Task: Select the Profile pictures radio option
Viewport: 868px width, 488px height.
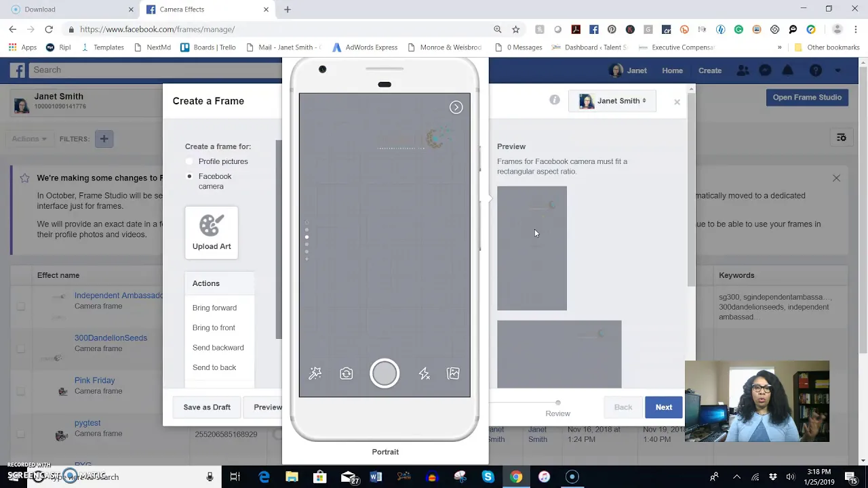Action: [x=189, y=161]
